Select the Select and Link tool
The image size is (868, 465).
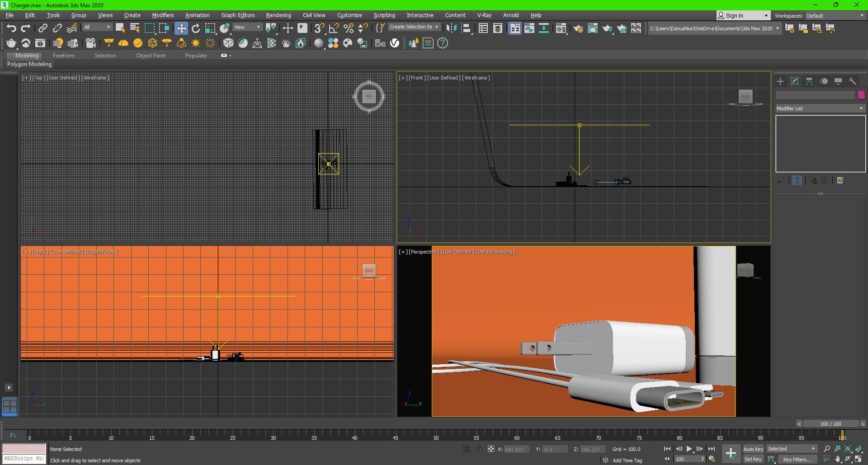42,28
